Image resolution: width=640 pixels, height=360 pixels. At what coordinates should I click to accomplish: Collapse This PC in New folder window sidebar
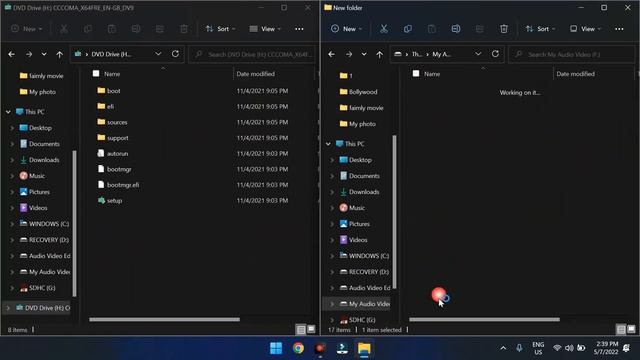coord(328,144)
